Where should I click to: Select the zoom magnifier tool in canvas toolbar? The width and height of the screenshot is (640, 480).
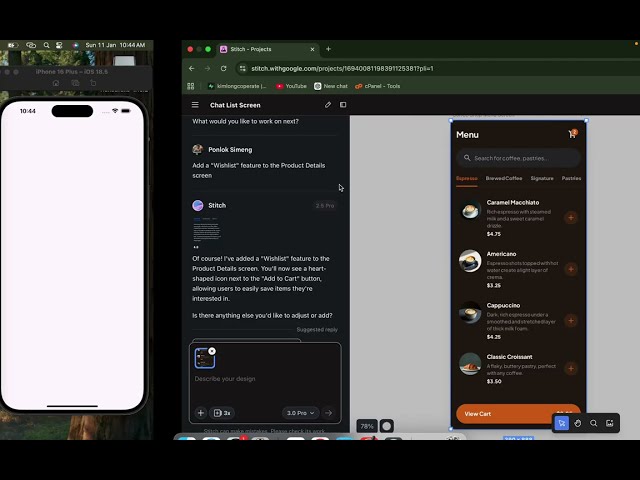593,423
